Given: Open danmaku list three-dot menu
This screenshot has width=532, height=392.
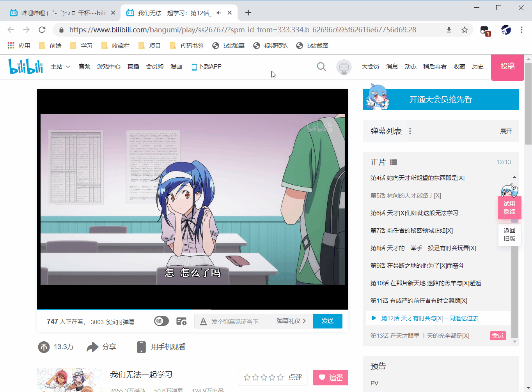Looking at the screenshot, I should click(410, 131).
